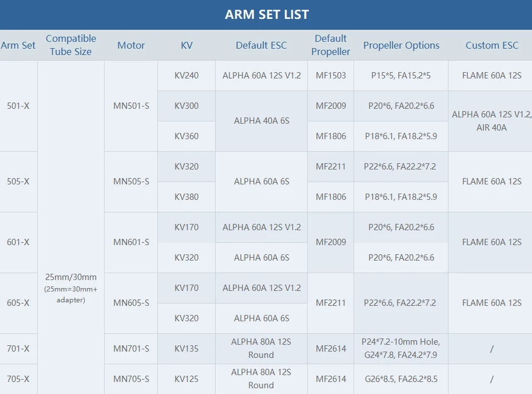Select the KV240 cell
The width and height of the screenshot is (532, 394).
(x=186, y=76)
